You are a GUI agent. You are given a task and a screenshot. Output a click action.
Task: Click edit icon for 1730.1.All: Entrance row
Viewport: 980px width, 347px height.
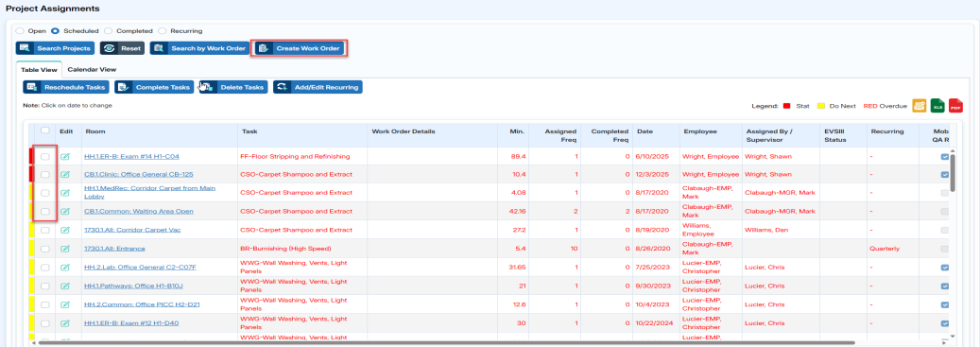64,249
